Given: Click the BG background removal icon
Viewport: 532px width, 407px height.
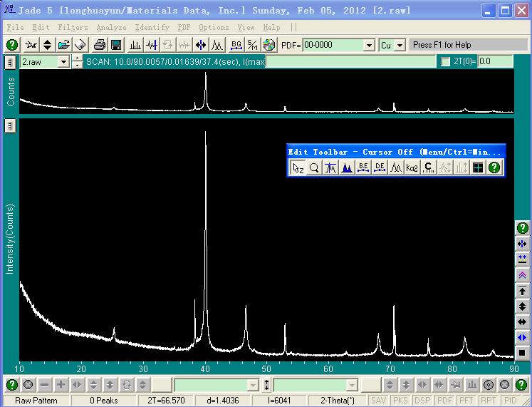Looking at the screenshot, I should [x=236, y=45].
